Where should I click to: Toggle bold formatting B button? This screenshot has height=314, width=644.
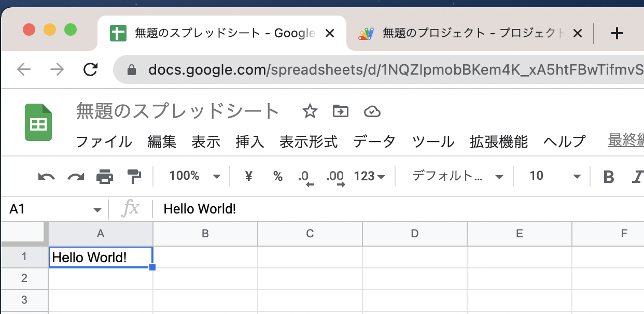tap(609, 177)
